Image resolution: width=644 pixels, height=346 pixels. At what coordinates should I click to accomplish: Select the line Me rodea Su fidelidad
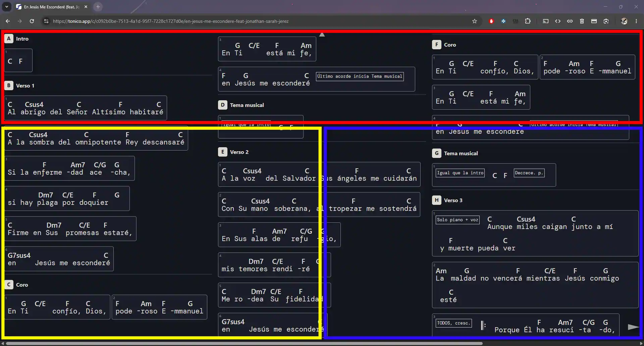(x=274, y=295)
